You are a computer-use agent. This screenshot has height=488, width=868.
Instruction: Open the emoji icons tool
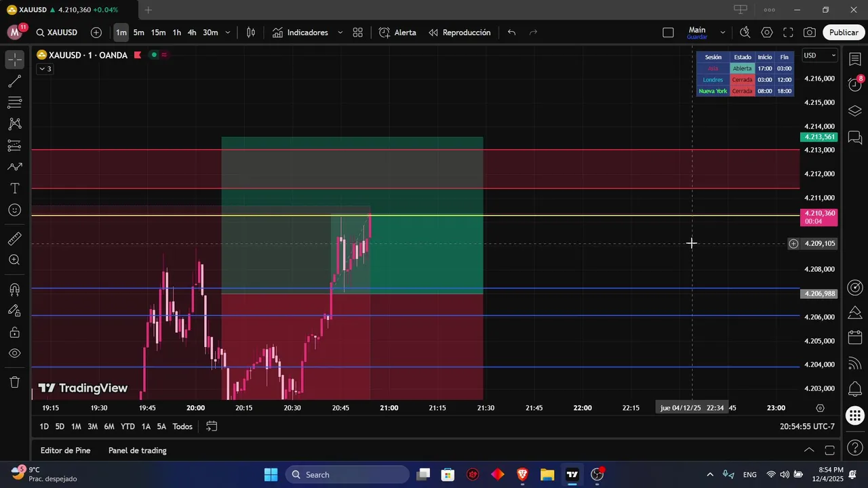pos(14,210)
